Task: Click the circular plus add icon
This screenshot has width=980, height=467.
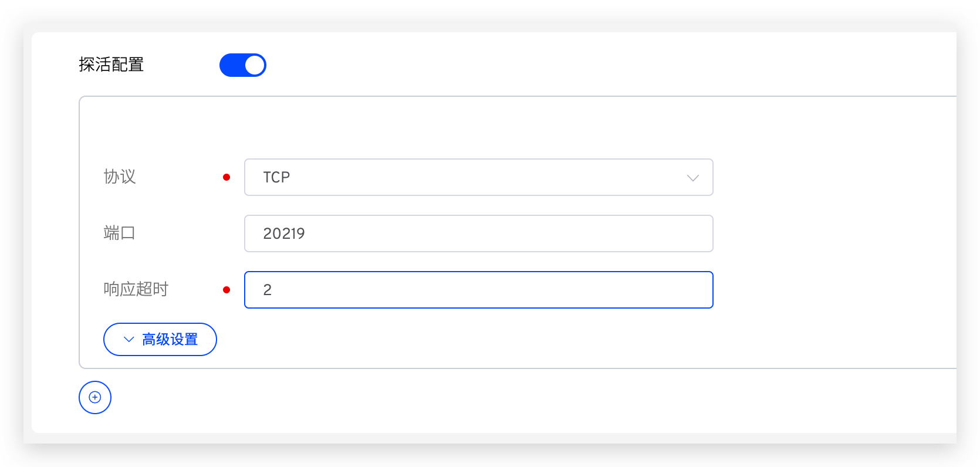Action: point(95,397)
